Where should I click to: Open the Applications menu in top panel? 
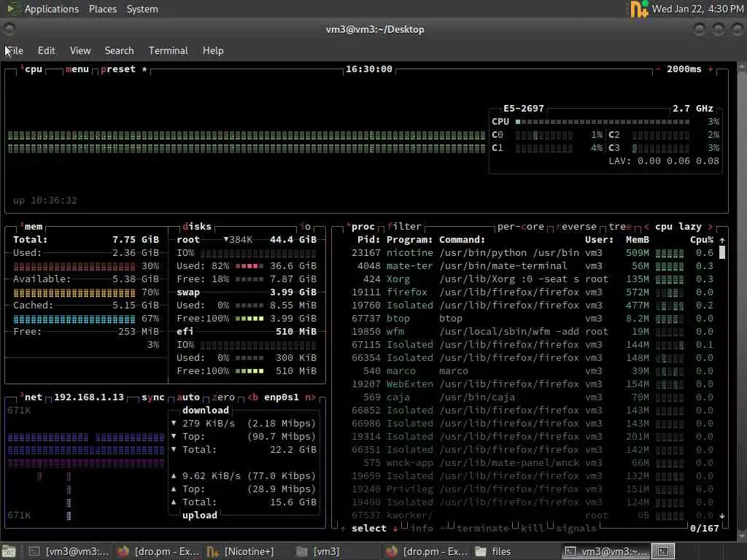tap(43, 9)
